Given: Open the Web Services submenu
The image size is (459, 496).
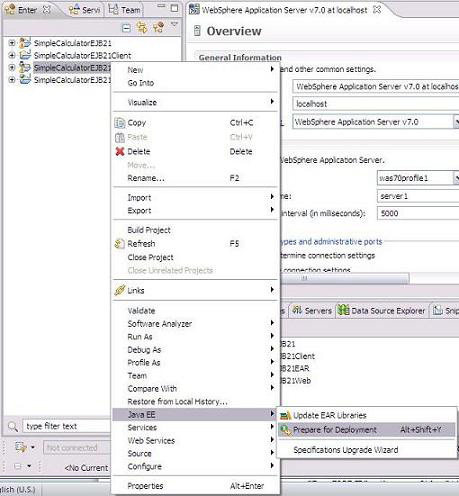Looking at the screenshot, I should (x=196, y=441).
